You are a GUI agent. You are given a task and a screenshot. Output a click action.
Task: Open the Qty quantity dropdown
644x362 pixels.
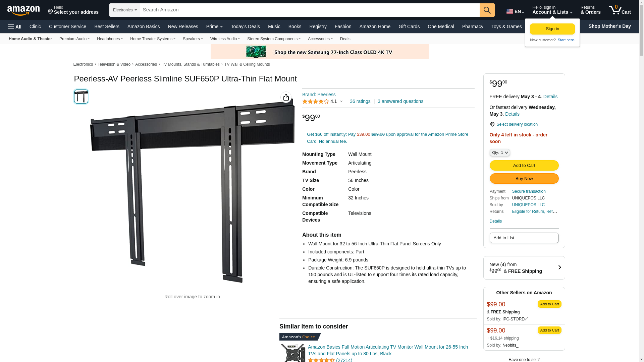(x=500, y=153)
